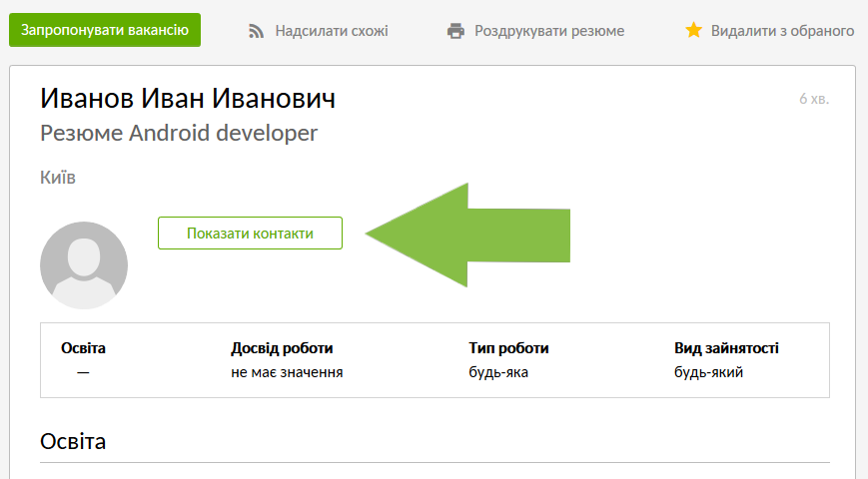Click the Резюме Android developer subtitle

pos(179,134)
